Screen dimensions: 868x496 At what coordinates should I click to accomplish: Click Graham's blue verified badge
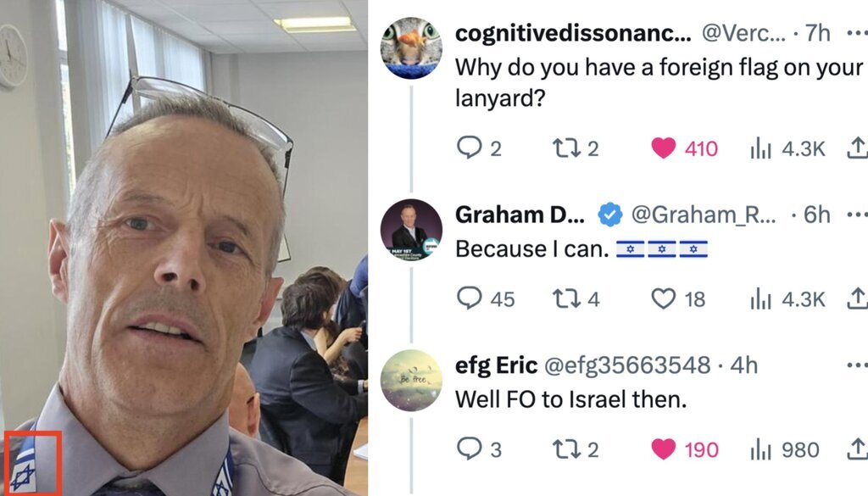click(609, 215)
